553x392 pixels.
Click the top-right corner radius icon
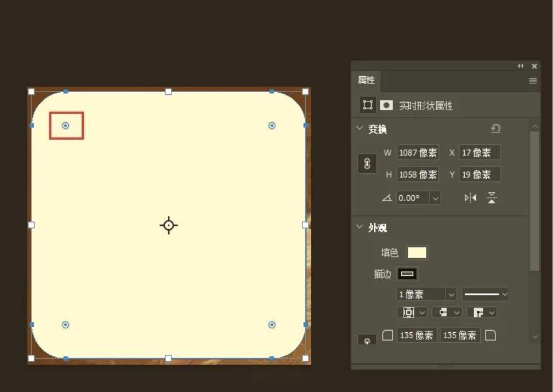[491, 335]
